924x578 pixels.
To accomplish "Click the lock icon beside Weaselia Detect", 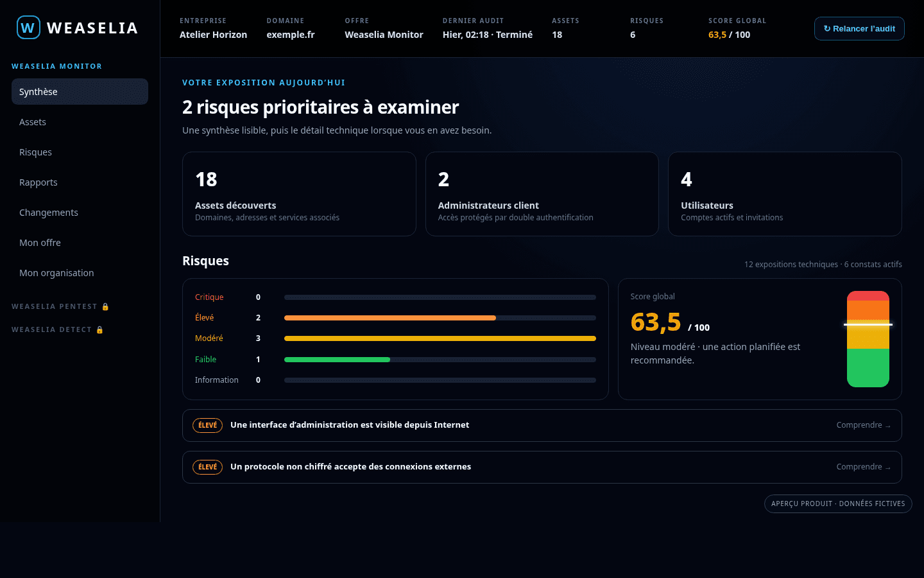I will point(99,330).
